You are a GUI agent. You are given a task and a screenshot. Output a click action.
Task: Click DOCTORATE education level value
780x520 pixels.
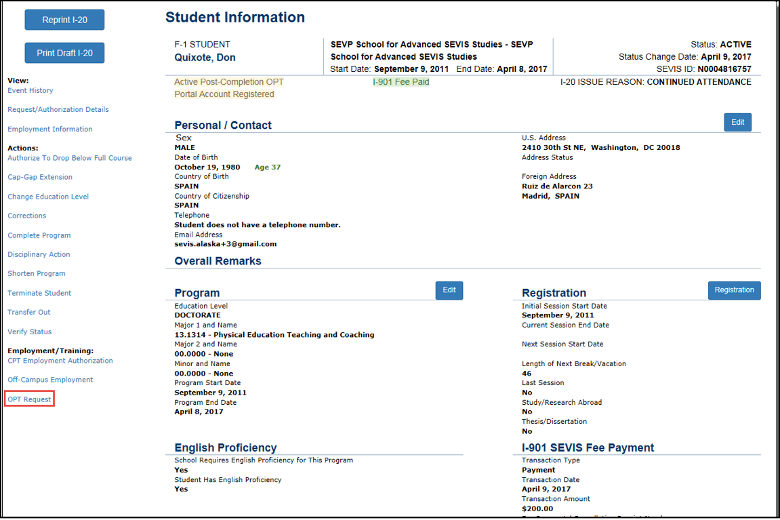197,315
